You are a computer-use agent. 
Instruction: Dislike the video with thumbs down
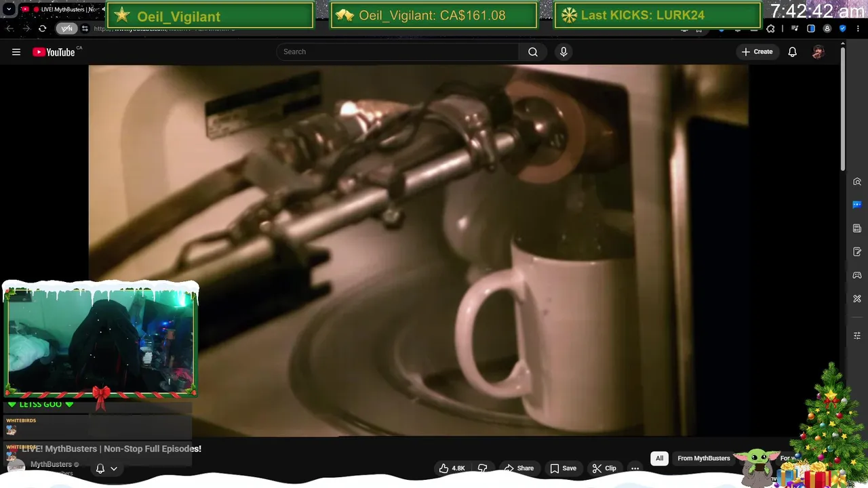click(483, 468)
